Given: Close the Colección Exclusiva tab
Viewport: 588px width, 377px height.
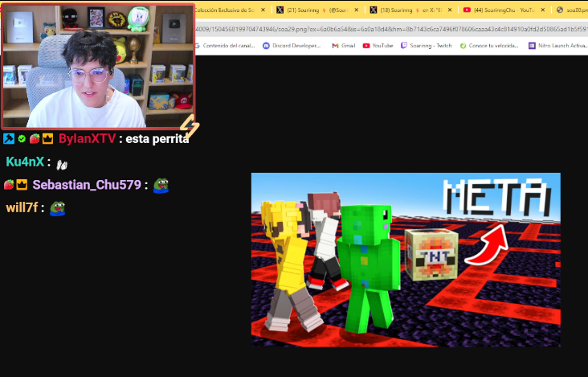Looking at the screenshot, I should (x=263, y=10).
